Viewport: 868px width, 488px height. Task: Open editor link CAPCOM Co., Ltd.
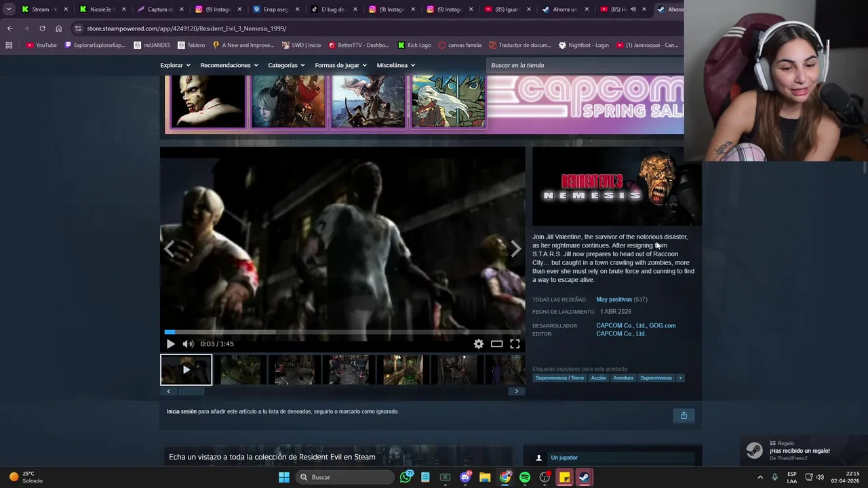pyautogui.click(x=620, y=333)
